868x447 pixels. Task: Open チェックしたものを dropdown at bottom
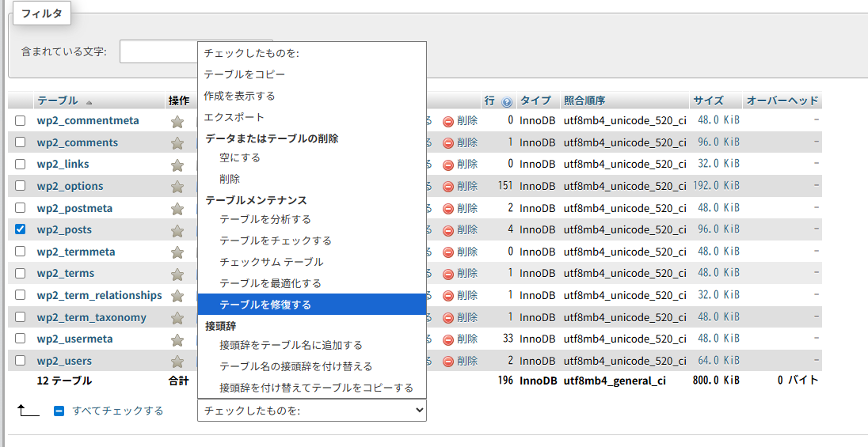click(x=312, y=410)
